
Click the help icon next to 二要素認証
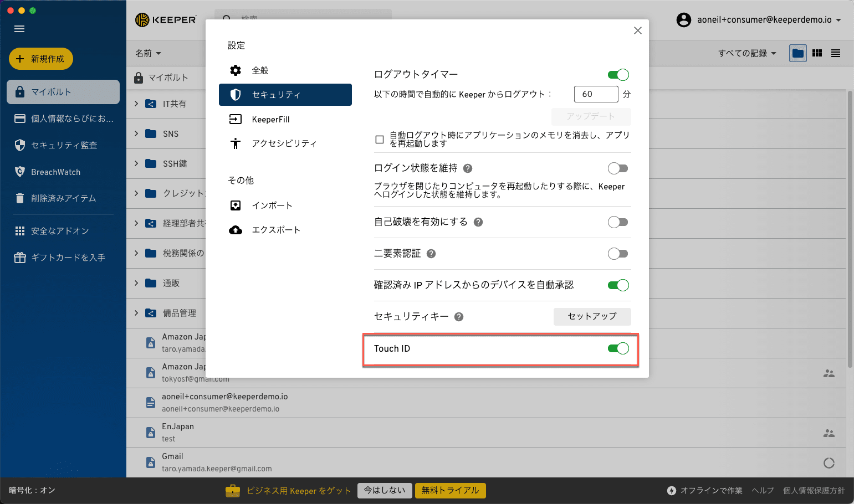click(431, 254)
